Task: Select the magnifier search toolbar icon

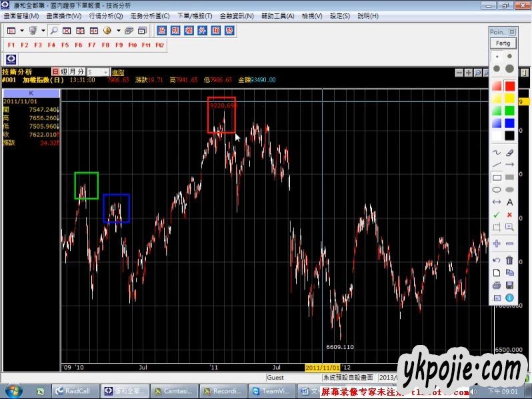Action: coord(54,31)
